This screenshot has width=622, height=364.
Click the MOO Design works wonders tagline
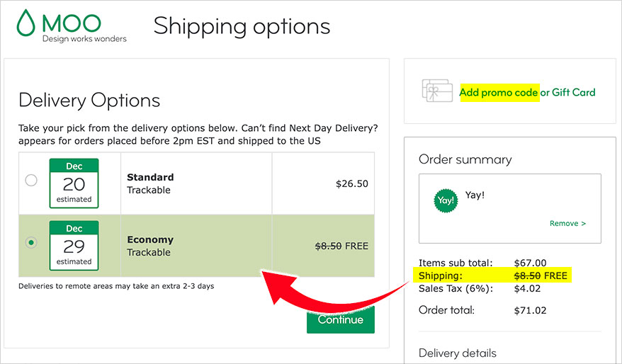84,39
